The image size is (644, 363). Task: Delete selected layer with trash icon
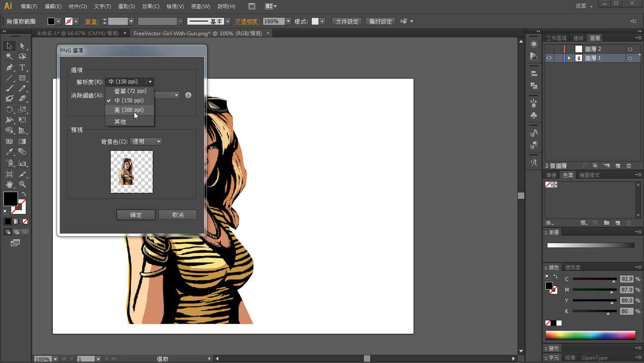tap(629, 165)
